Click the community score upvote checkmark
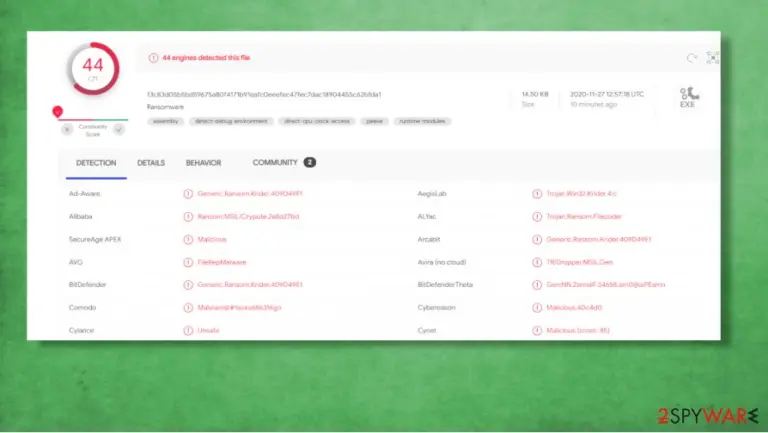This screenshot has width=768, height=433. pos(119,129)
